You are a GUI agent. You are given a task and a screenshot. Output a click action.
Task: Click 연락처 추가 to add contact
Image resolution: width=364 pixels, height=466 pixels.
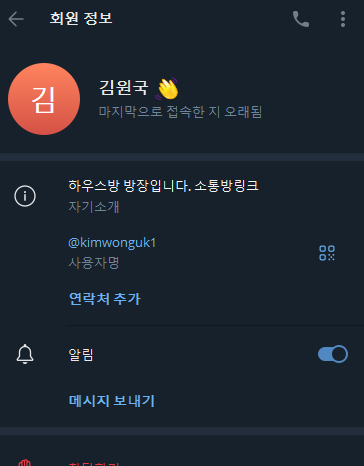[105, 298]
